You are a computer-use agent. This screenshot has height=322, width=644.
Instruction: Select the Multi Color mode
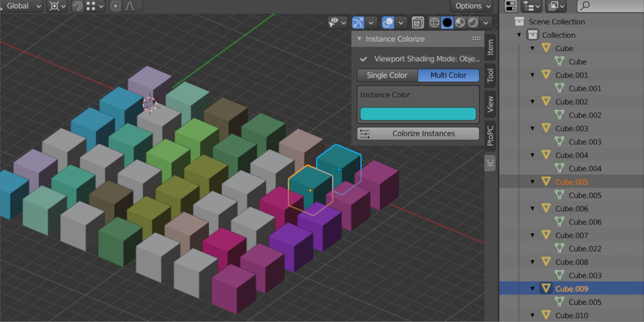(x=449, y=76)
